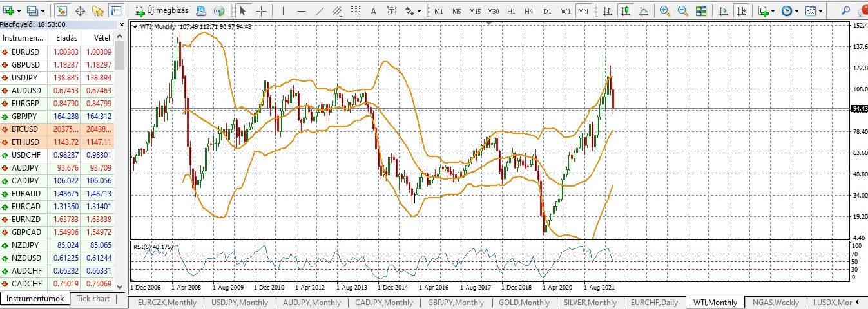Pick the vertical line drawing tool

[283, 11]
